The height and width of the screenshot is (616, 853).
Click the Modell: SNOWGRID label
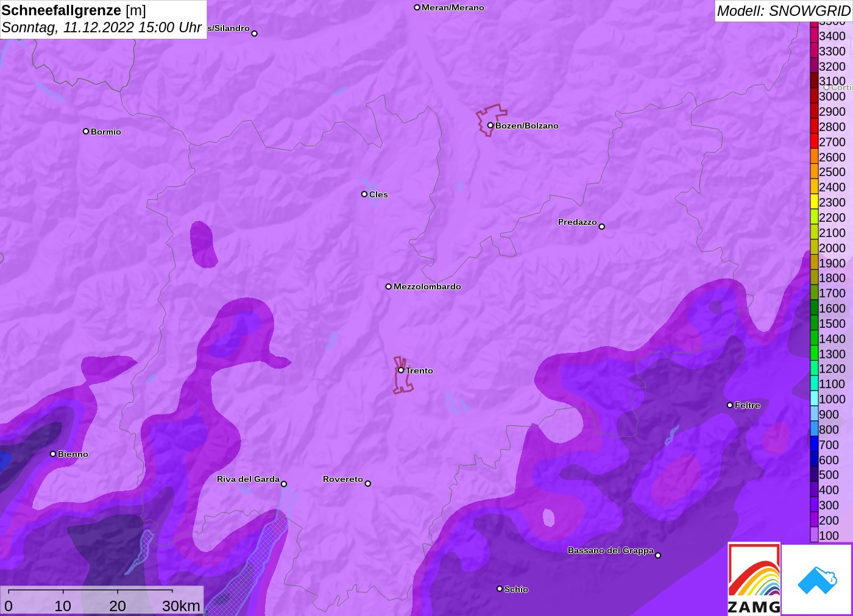pos(784,11)
